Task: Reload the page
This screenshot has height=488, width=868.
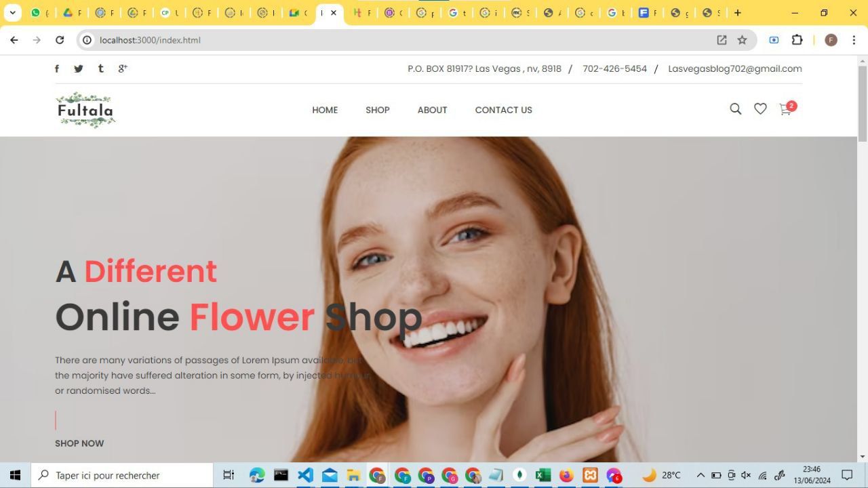Action: [60, 40]
